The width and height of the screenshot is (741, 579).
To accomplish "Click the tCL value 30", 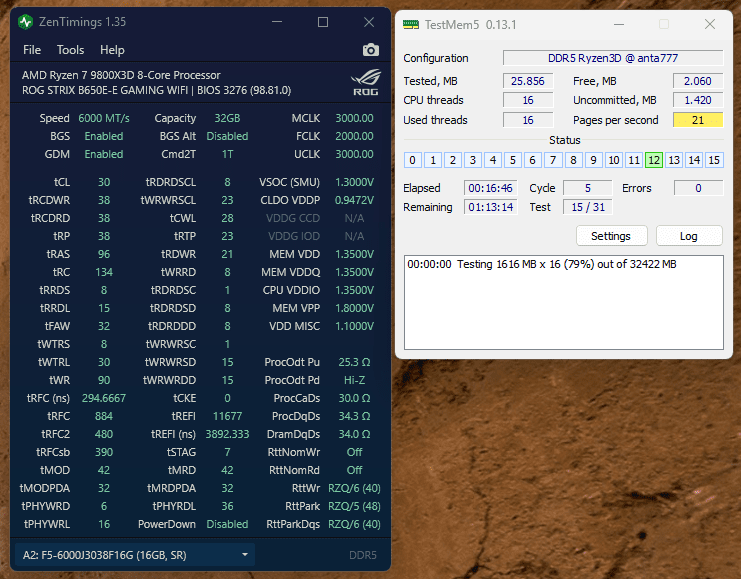I will coord(104,182).
